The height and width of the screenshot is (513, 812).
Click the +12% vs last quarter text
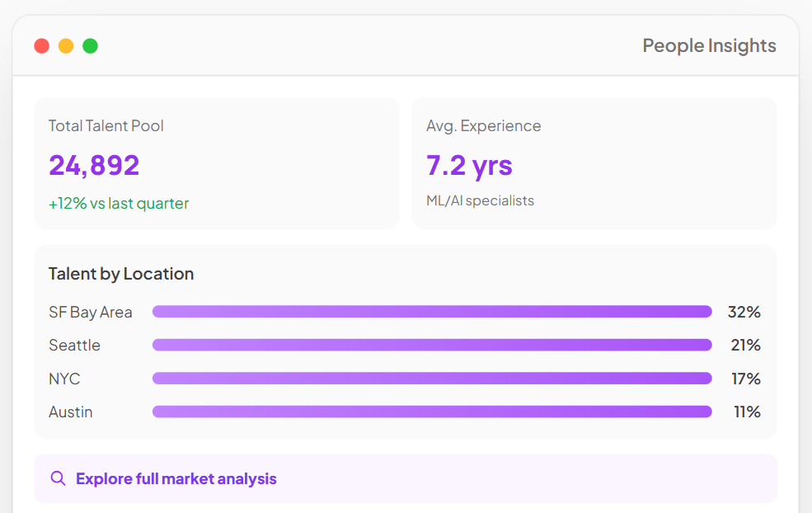119,203
